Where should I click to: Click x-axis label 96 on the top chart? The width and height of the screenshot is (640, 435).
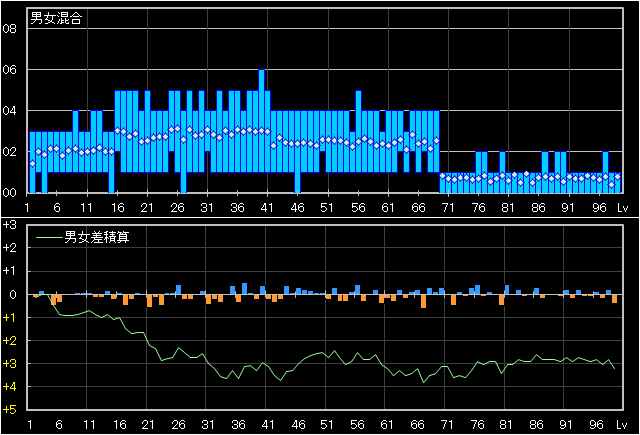point(599,208)
